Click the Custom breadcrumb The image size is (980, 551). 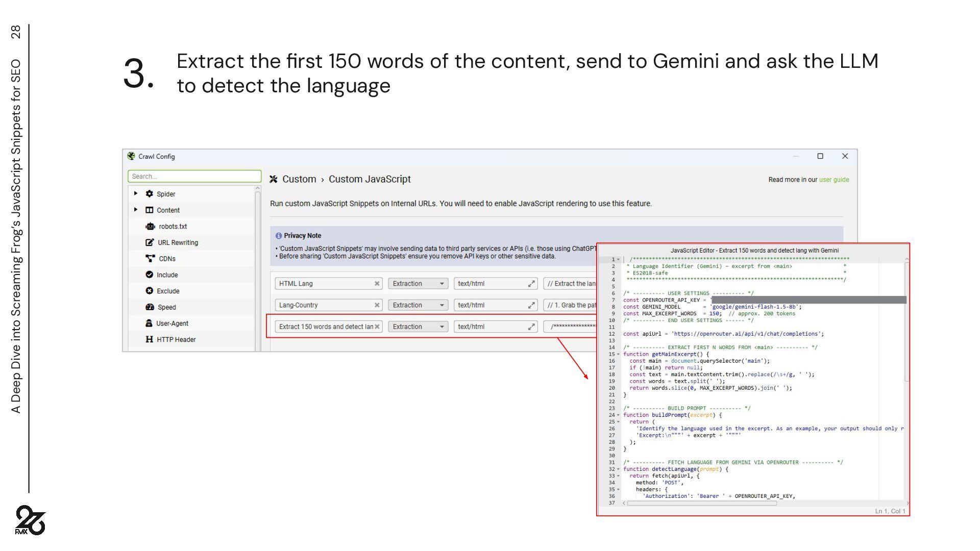[299, 179]
